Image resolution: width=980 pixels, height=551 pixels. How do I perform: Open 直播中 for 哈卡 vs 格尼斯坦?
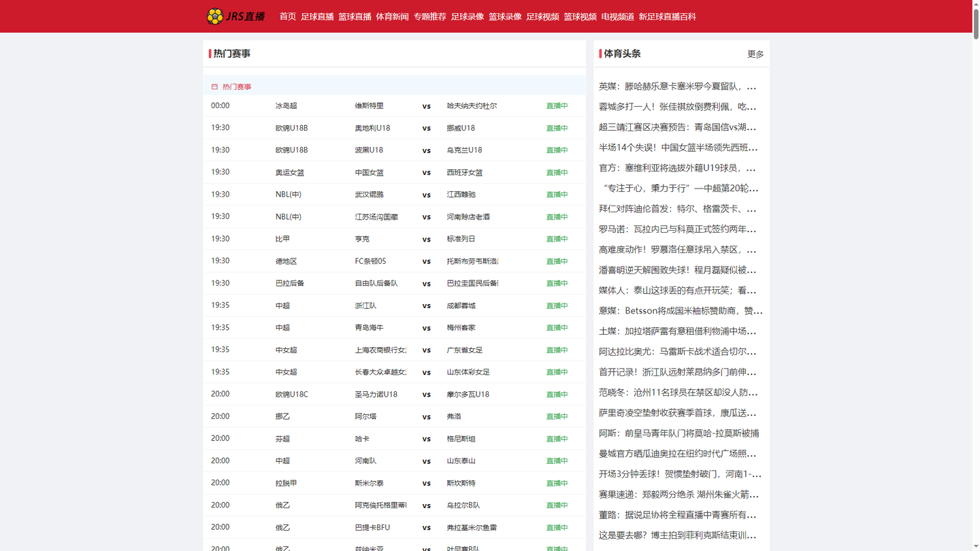coord(557,439)
